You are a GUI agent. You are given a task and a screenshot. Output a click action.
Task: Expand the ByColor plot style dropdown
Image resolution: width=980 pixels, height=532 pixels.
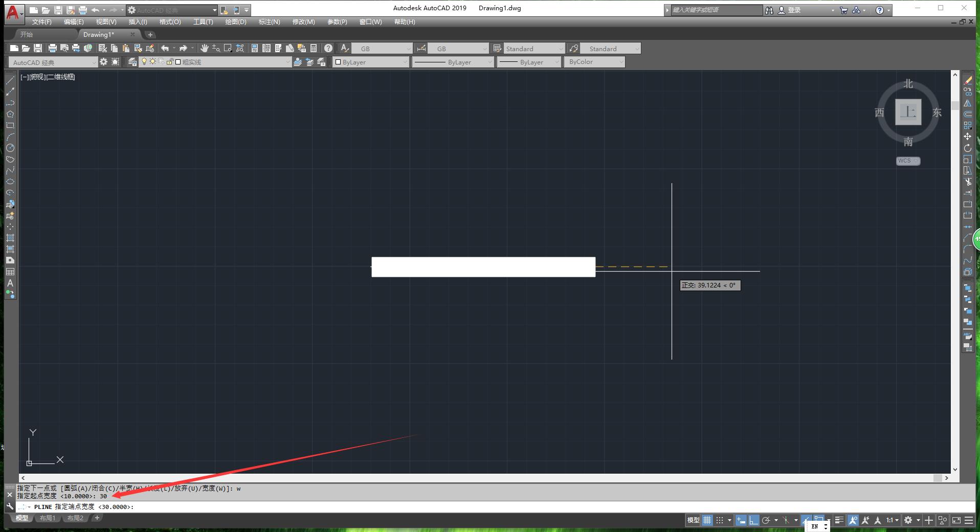coord(595,62)
